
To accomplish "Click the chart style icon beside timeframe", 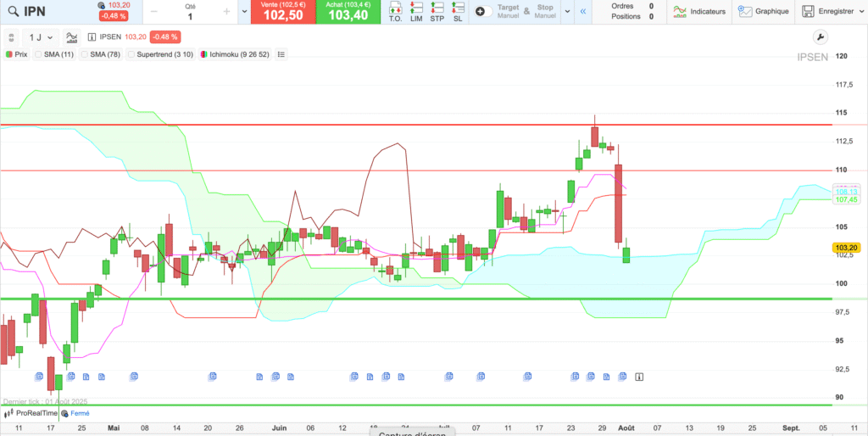I will pos(71,37).
